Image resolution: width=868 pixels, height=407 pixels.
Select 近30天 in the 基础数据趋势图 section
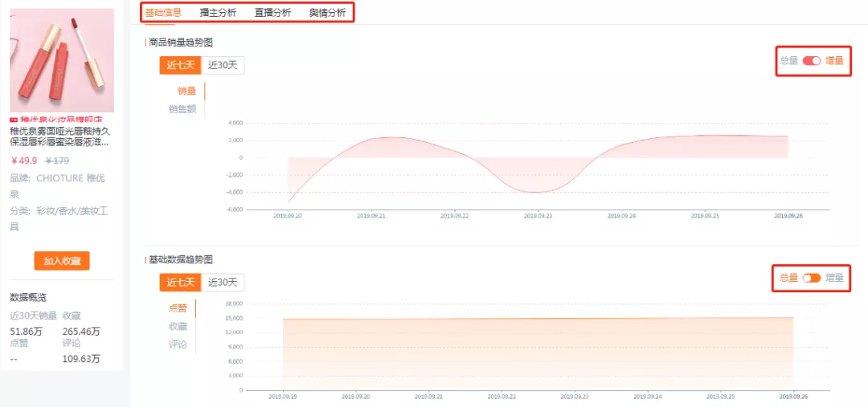(223, 282)
